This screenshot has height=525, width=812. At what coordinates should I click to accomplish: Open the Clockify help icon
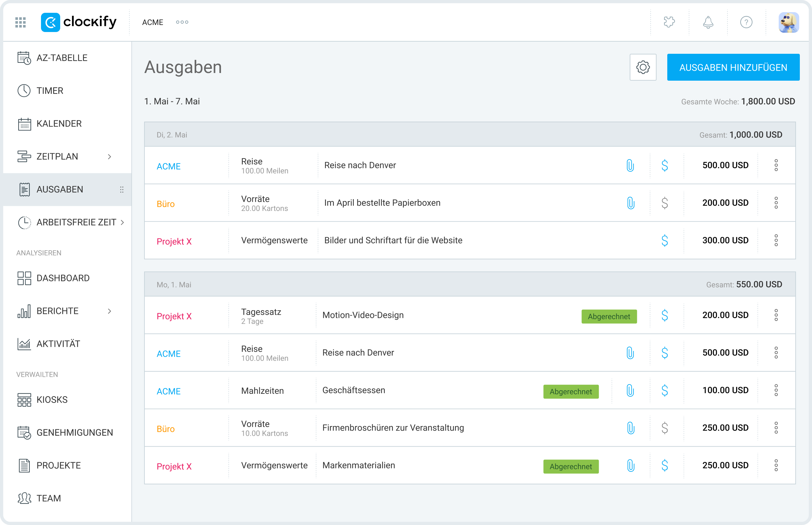[746, 22]
